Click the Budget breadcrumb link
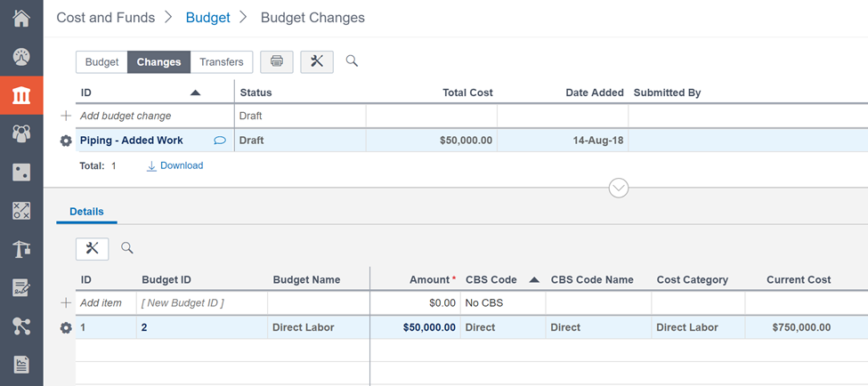 pyautogui.click(x=207, y=18)
